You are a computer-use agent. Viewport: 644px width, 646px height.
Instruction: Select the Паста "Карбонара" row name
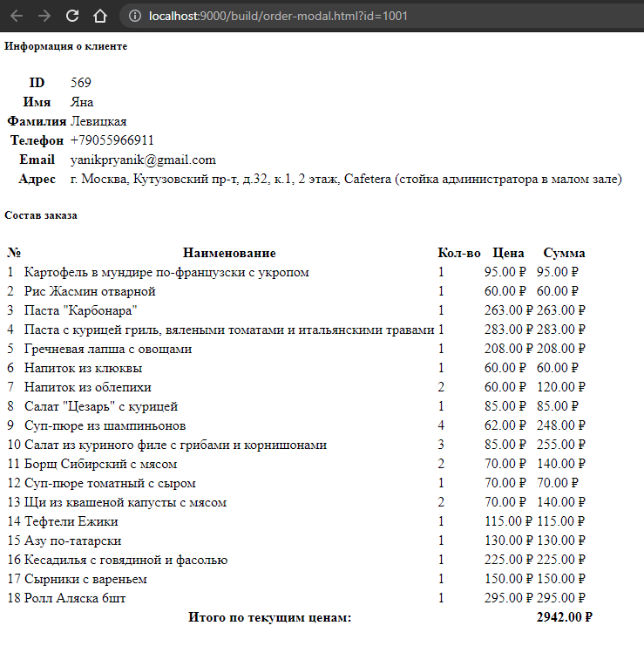[80, 310]
